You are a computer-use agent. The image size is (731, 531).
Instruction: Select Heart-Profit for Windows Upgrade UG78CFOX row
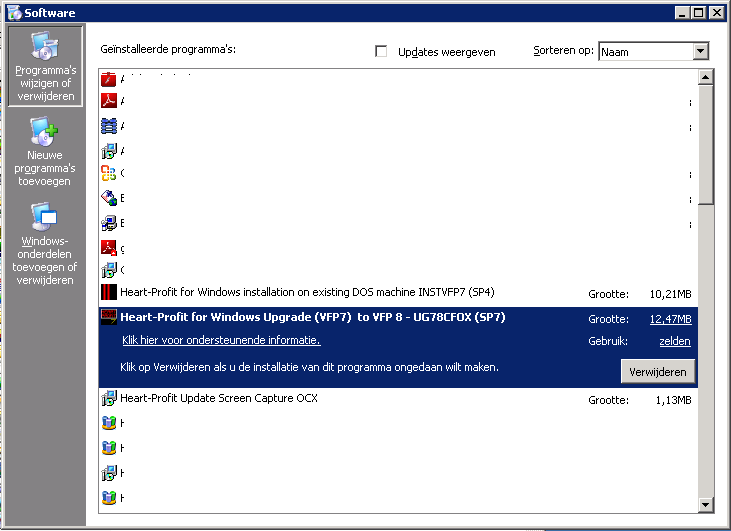click(398, 347)
